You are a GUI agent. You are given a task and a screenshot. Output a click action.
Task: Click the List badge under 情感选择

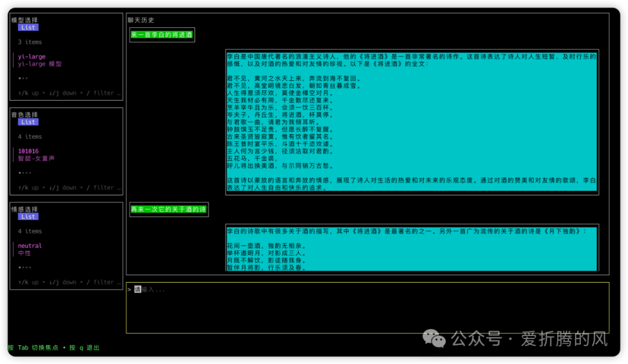(x=28, y=216)
